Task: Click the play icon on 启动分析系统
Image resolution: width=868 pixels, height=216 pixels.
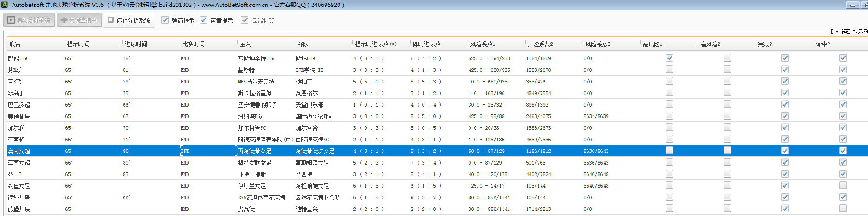Action: (12, 20)
